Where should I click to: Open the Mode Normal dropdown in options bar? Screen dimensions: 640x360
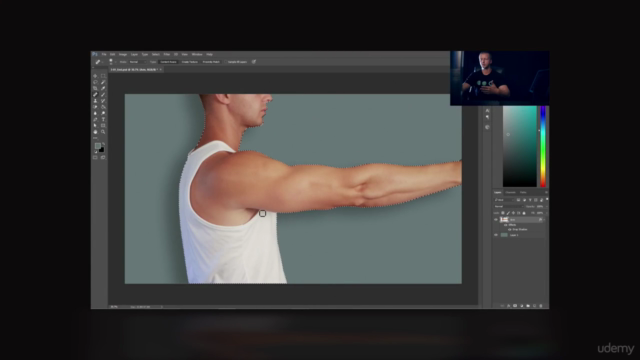(138, 62)
